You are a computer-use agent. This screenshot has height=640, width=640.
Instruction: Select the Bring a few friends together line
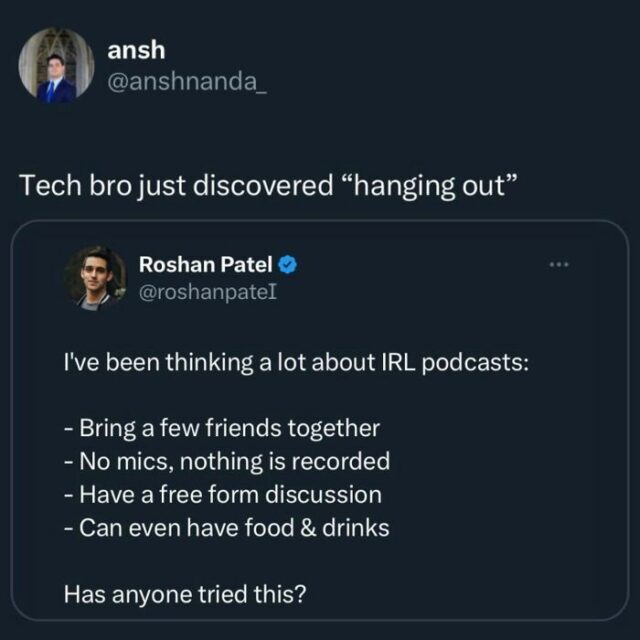coord(222,429)
